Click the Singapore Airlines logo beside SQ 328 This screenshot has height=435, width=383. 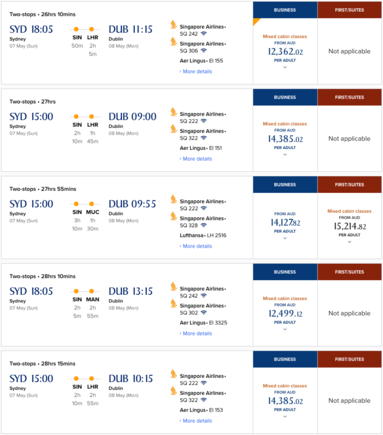point(174,216)
